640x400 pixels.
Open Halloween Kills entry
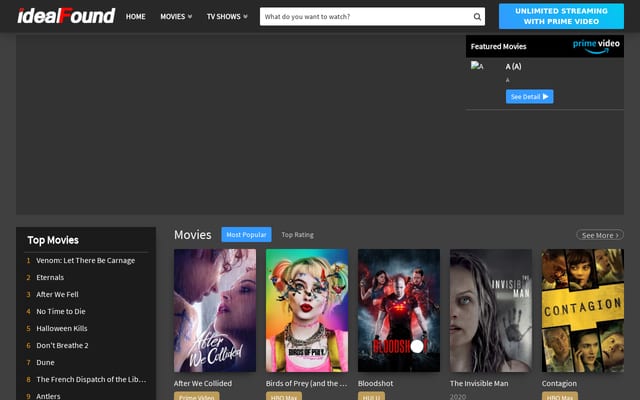62,329
